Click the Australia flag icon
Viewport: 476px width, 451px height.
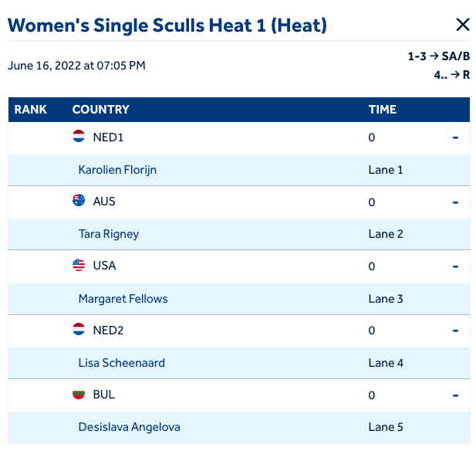click(79, 201)
